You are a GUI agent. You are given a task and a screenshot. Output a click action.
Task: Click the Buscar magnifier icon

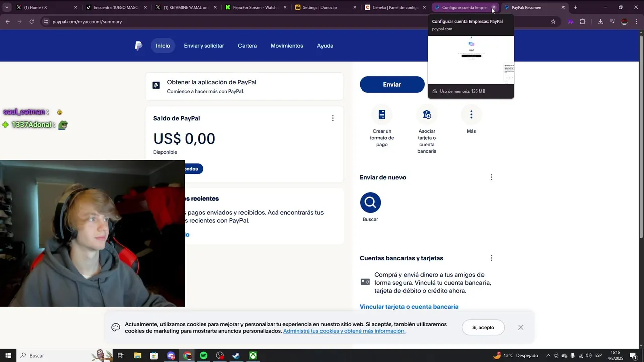(370, 203)
